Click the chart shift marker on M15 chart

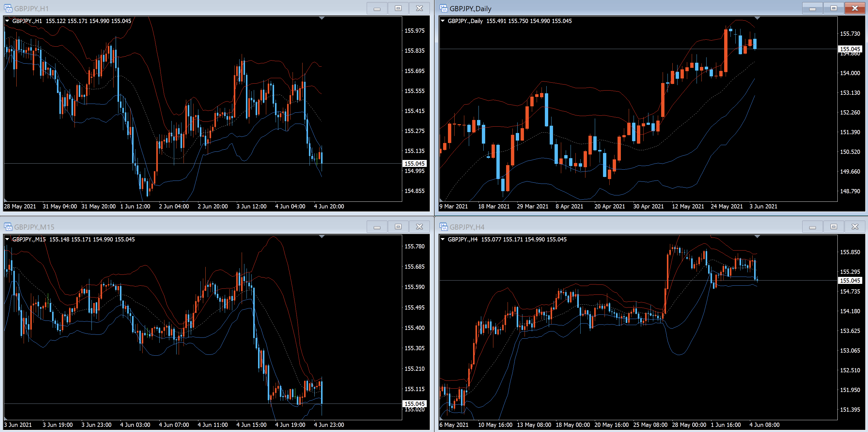click(322, 237)
